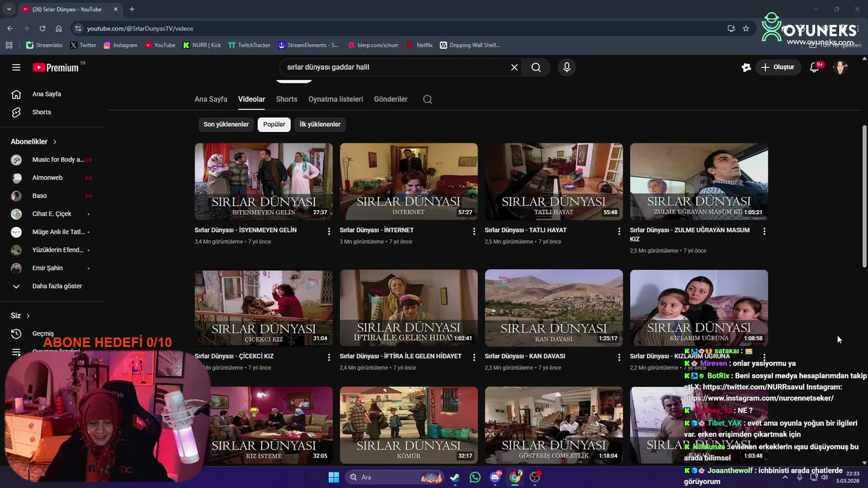Select the Popüler filter chip

coord(274,125)
